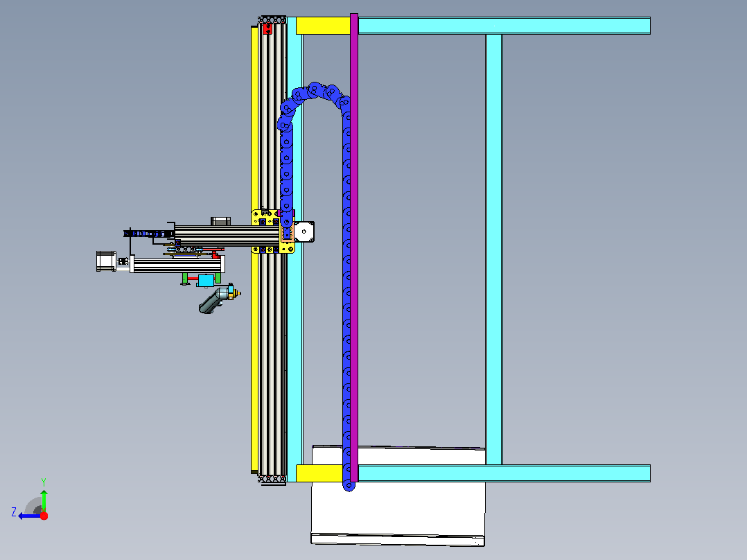Viewport: 747px width, 560px height.
Task: Select the purple vertical bar in the frame
Action: click(354, 247)
